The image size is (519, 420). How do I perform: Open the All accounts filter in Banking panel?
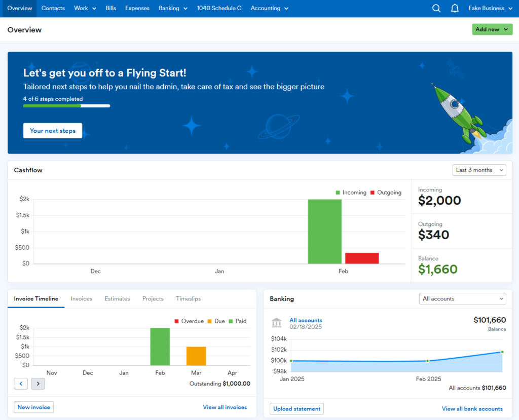pyautogui.click(x=462, y=298)
